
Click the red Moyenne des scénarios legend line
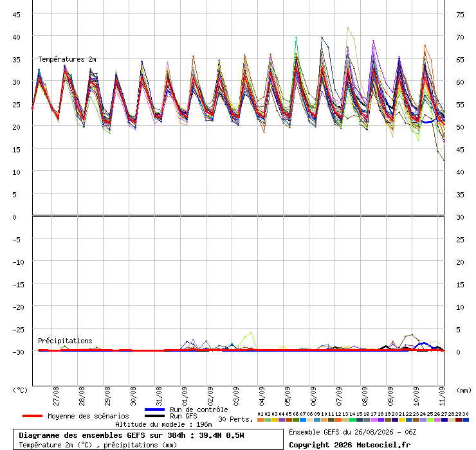pos(32,416)
